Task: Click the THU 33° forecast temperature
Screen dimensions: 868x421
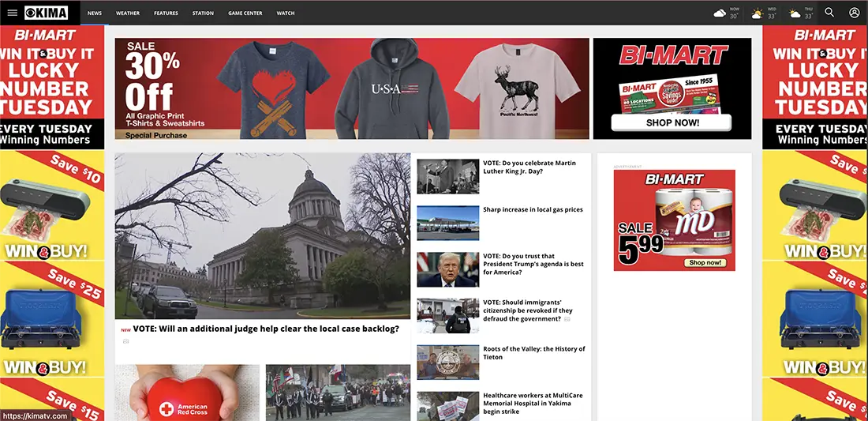Action: click(x=809, y=16)
